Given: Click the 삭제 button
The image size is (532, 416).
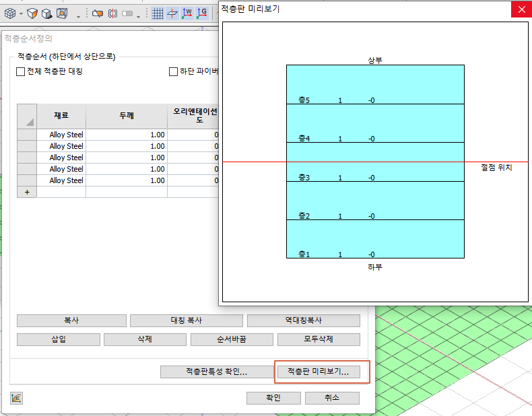Looking at the screenshot, I should pyautogui.click(x=145, y=339).
